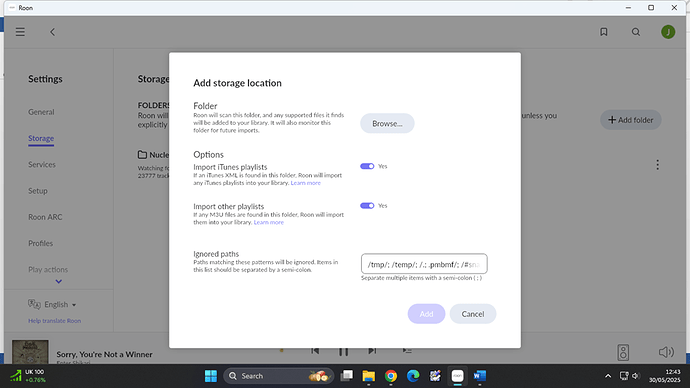Open the taskbar clock and date
This screenshot has width=690, height=388.
[664, 376]
